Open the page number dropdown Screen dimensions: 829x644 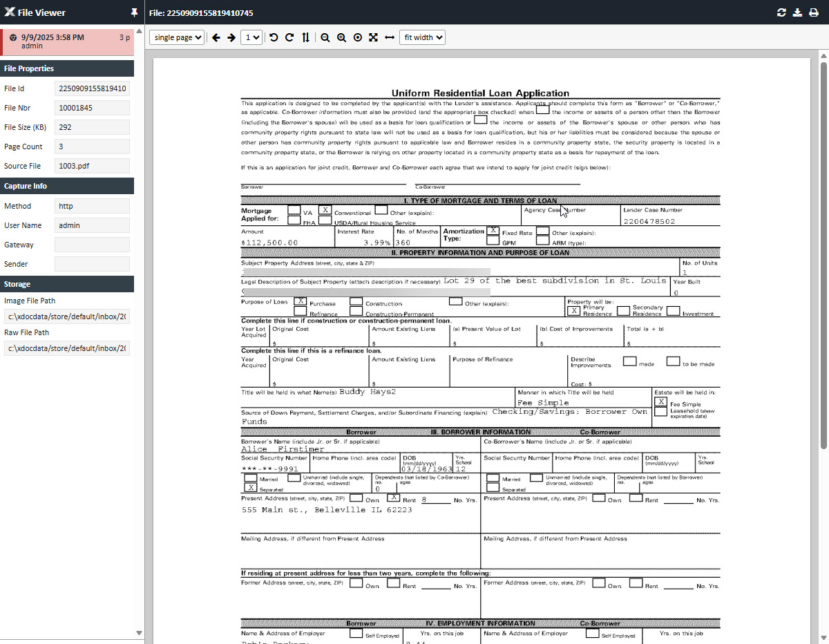click(x=251, y=37)
